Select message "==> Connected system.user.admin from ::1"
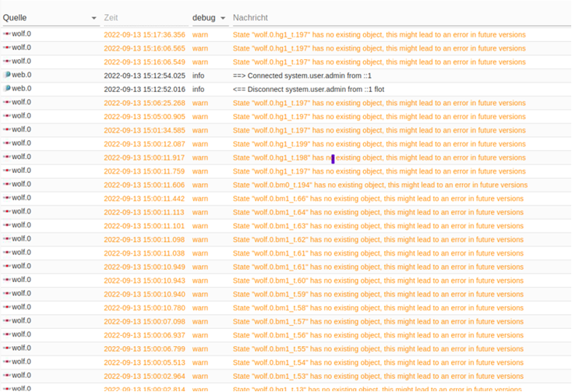This screenshot has width=572, height=392. pos(302,76)
